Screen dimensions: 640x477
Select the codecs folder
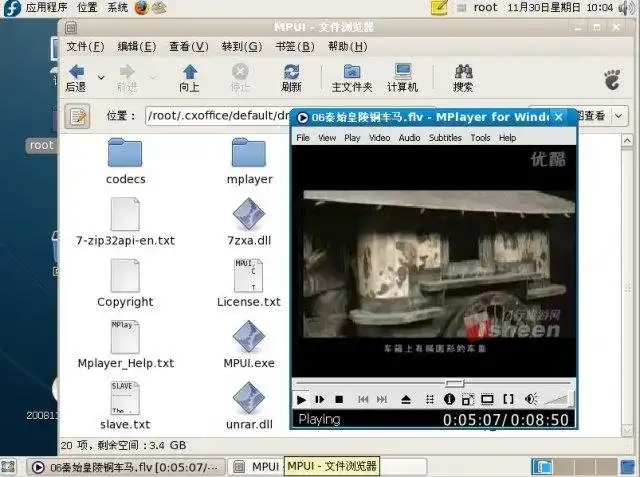coord(125,162)
